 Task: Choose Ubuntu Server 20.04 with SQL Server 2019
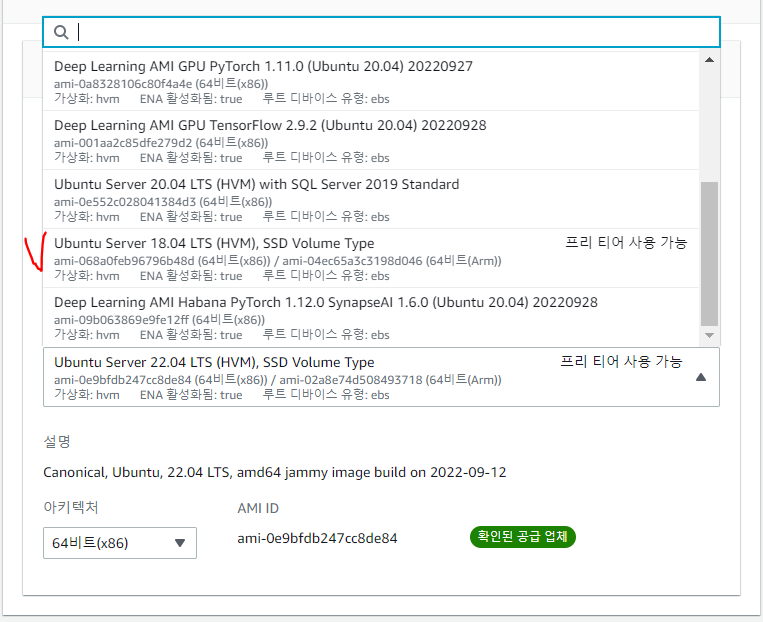[371, 199]
